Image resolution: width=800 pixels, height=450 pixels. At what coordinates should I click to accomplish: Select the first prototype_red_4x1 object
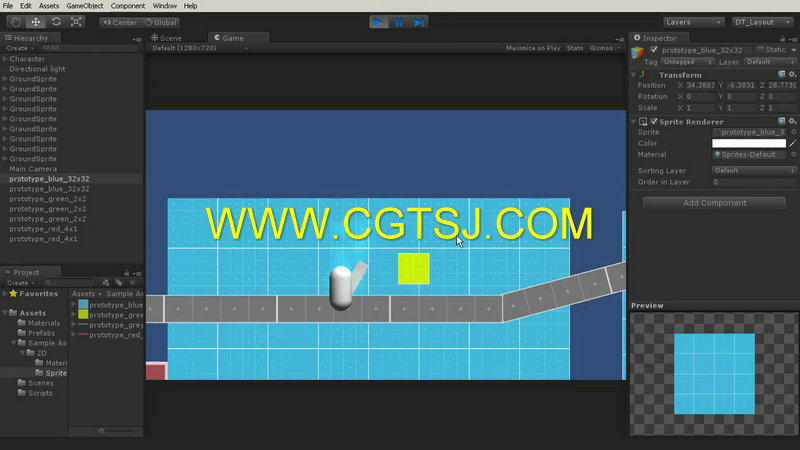[43, 229]
